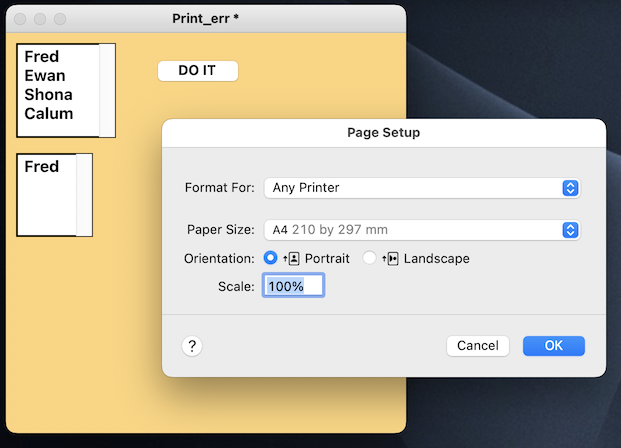Click the top list's vertical scrollbar

[107, 90]
